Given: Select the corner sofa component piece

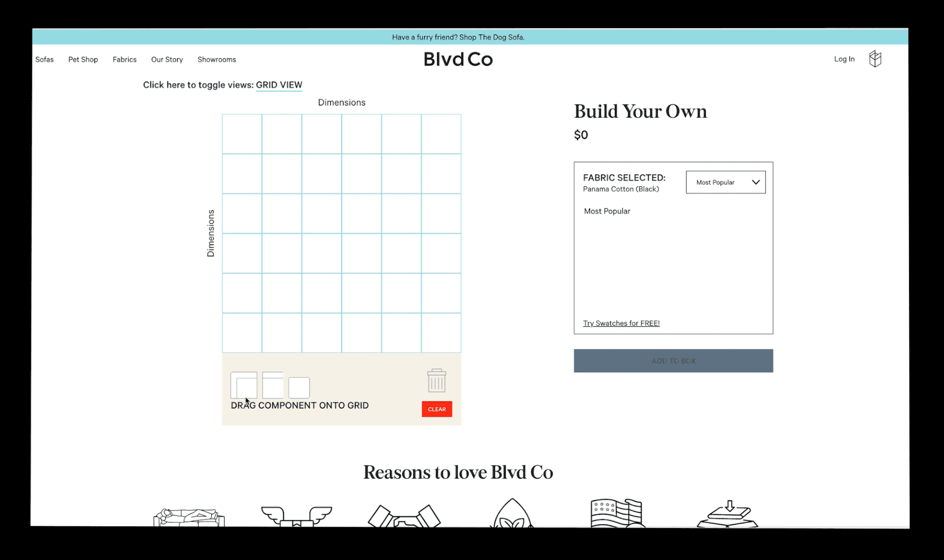Looking at the screenshot, I should (x=244, y=385).
